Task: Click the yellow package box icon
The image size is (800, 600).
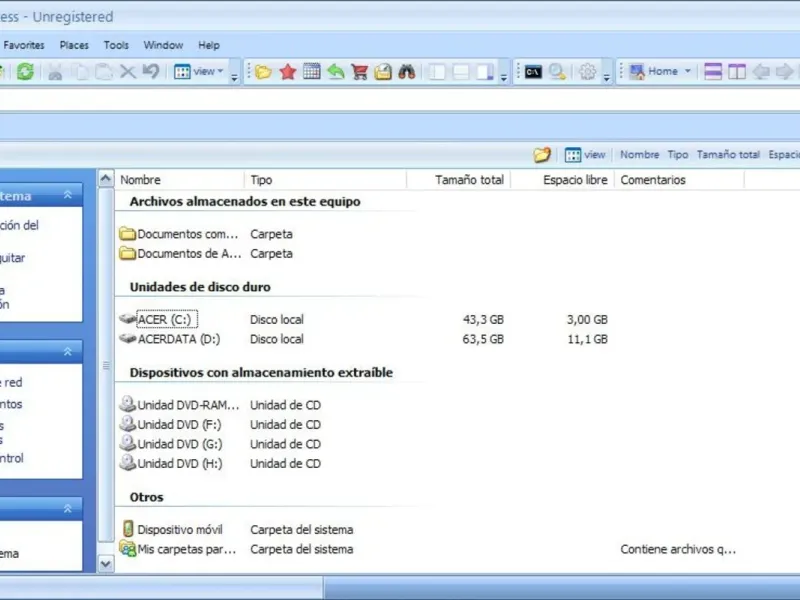Action: pos(383,72)
